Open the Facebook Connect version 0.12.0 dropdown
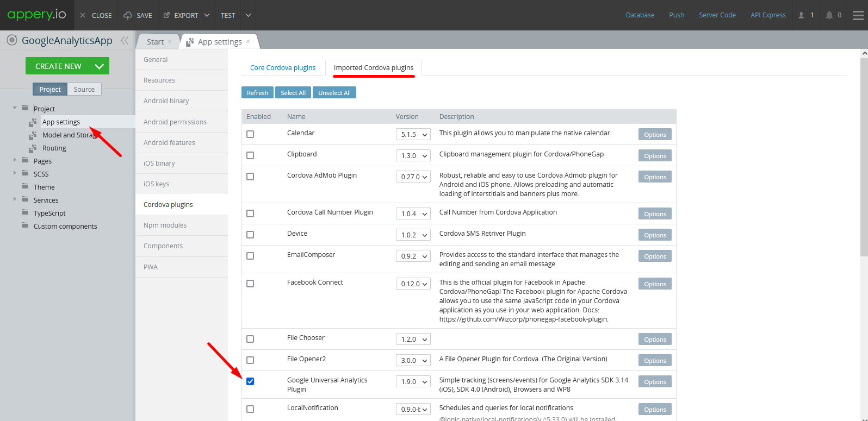Image resolution: width=868 pixels, height=421 pixels. tap(413, 284)
